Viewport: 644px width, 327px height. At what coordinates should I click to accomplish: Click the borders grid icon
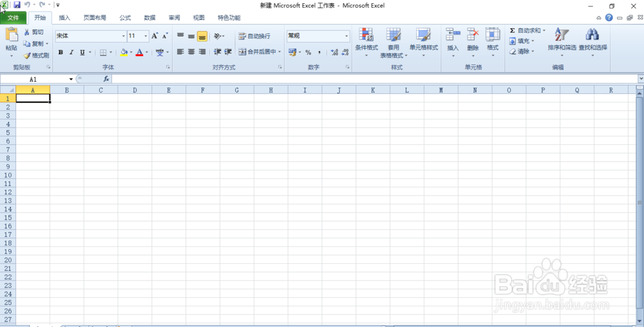click(x=103, y=53)
